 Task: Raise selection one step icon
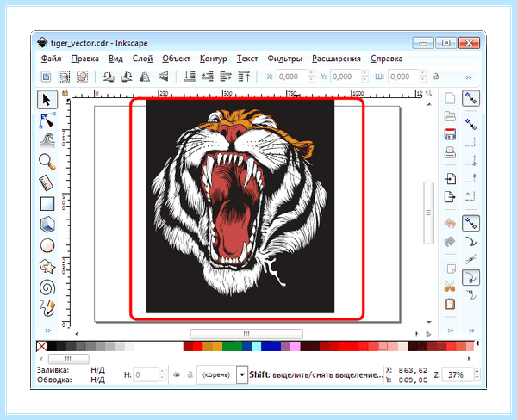226,77
